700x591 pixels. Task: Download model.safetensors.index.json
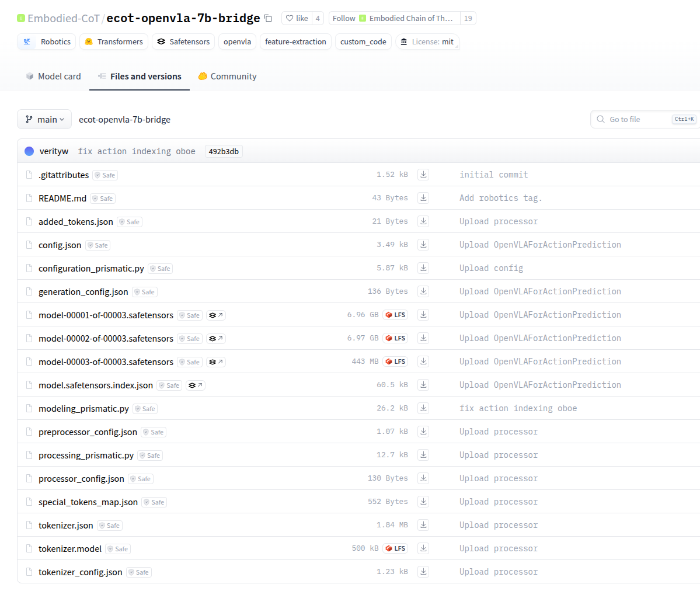[x=423, y=385]
